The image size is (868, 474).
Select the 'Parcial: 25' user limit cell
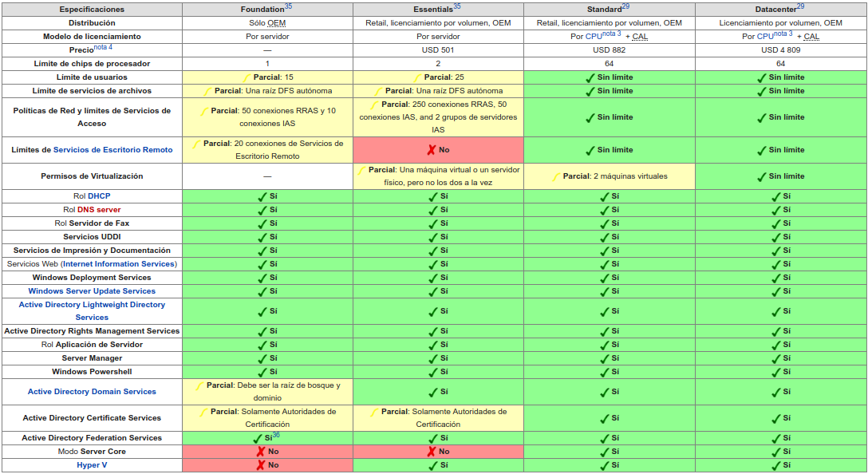(x=438, y=77)
